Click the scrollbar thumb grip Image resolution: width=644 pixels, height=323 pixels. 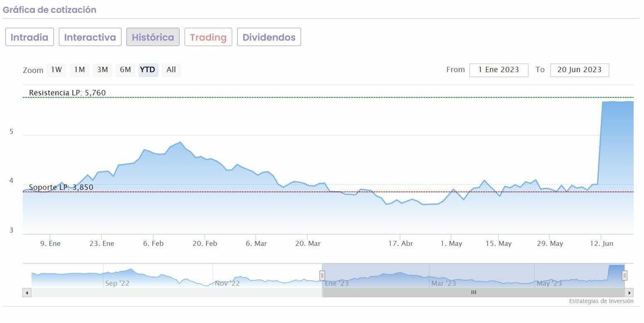(x=474, y=293)
